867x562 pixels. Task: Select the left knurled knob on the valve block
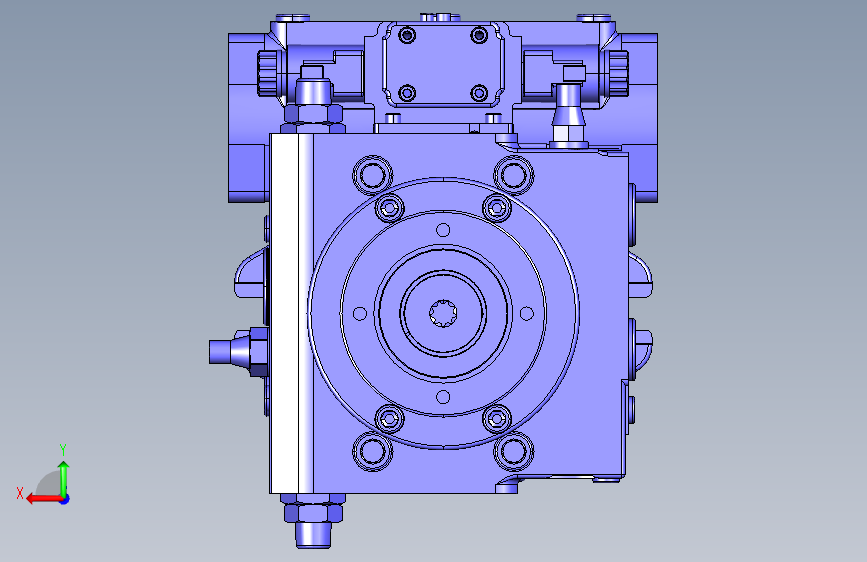(x=267, y=72)
